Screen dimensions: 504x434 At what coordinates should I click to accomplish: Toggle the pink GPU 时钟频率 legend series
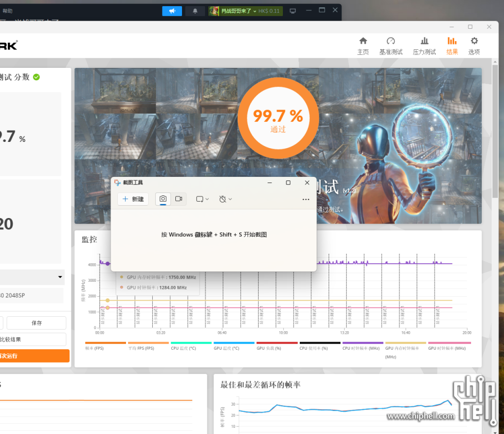[449, 346]
